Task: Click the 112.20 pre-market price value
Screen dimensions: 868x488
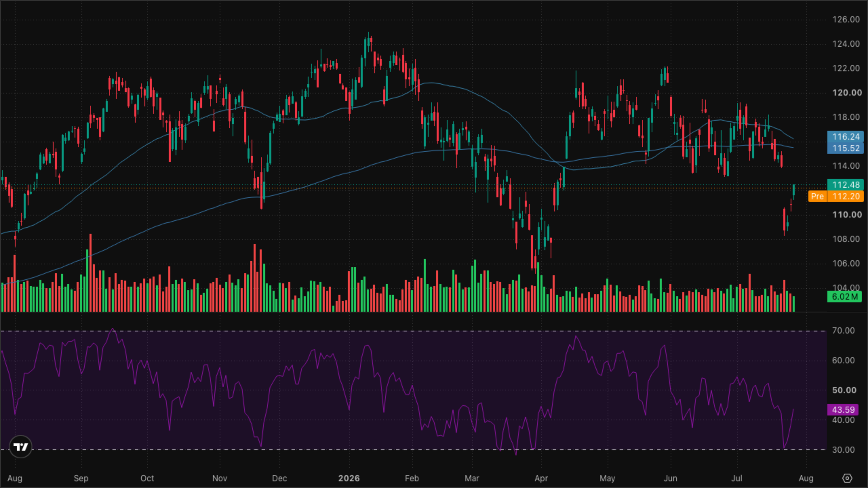Action: 846,196
